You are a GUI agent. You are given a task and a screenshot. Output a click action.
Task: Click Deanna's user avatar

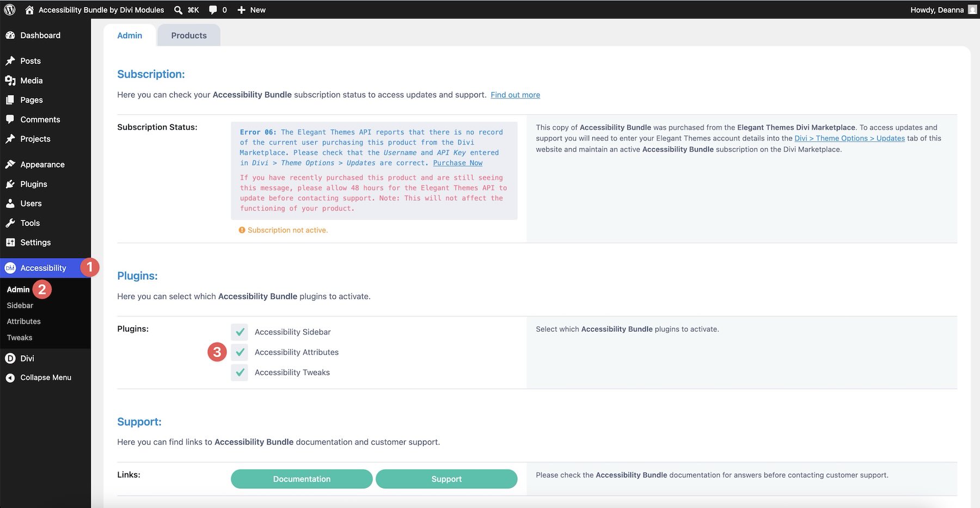pyautogui.click(x=972, y=10)
